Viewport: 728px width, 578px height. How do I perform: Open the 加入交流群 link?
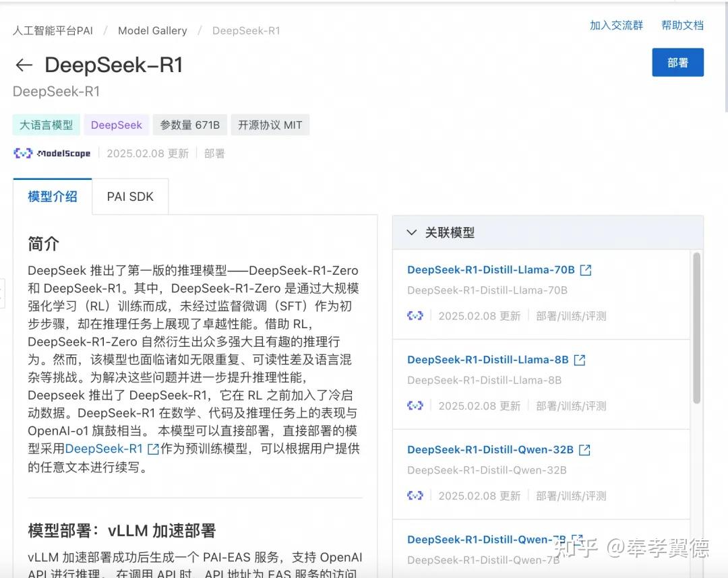[615, 24]
